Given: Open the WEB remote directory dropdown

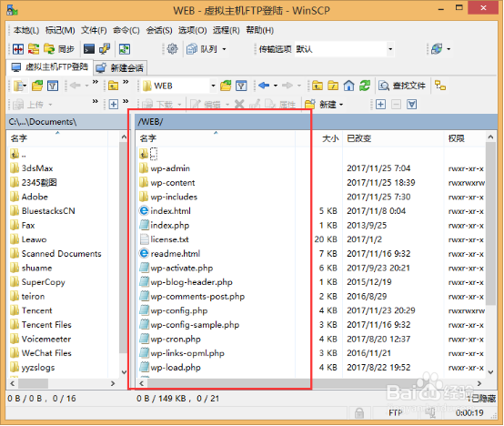Looking at the screenshot, I should click(178, 86).
